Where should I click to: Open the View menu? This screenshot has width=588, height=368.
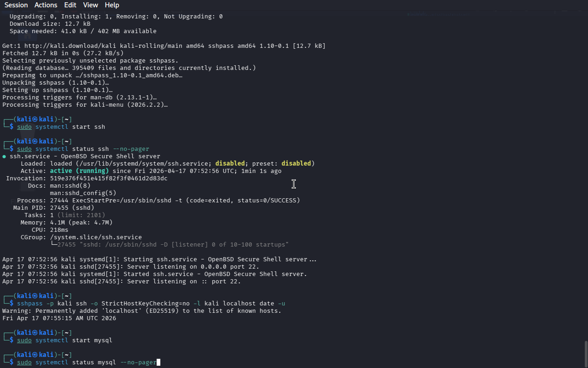90,5
